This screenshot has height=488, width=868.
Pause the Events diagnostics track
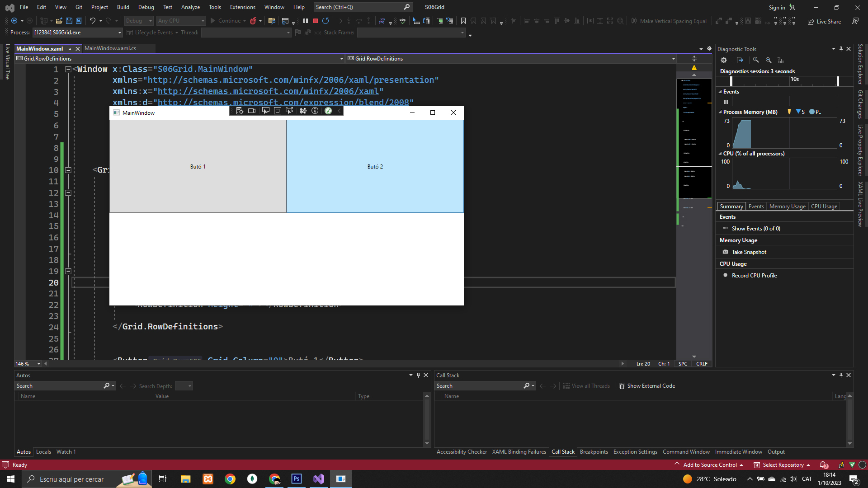coord(726,102)
